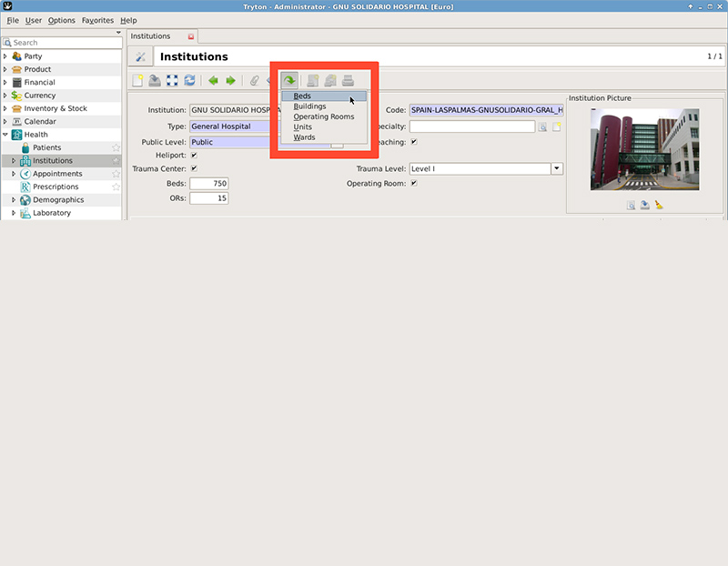728x566 pixels.
Task: Toggle the Operating Room checkbox
Action: [x=414, y=182]
